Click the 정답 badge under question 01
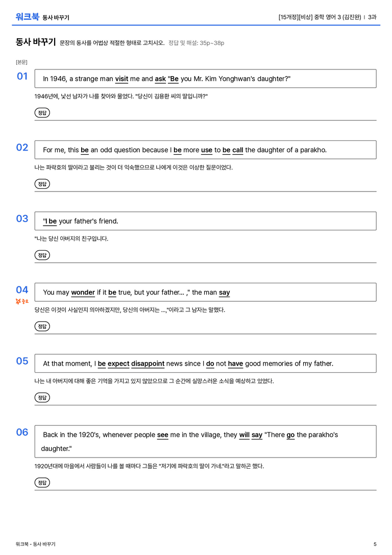 pos(42,113)
